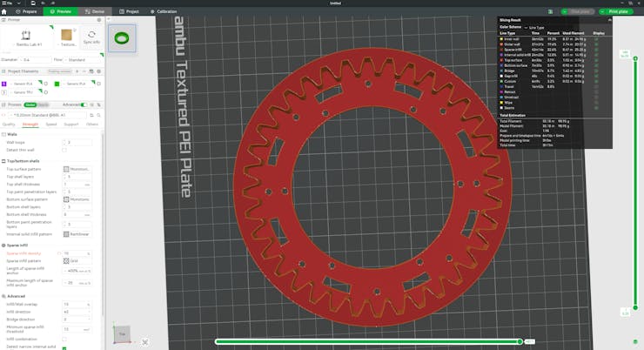The width and height of the screenshot is (644, 350).
Task: Search process settings magnifier icon
Action: pos(98,116)
